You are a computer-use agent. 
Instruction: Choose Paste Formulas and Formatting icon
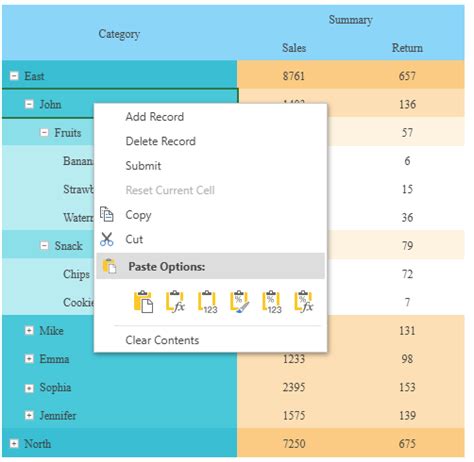pyautogui.click(x=304, y=302)
